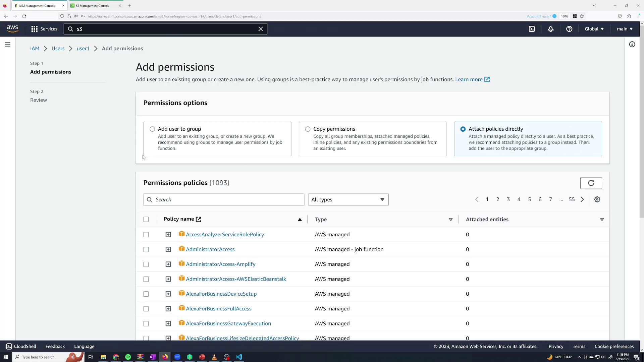
Task: Clear the s3 search with X icon
Action: tap(261, 29)
